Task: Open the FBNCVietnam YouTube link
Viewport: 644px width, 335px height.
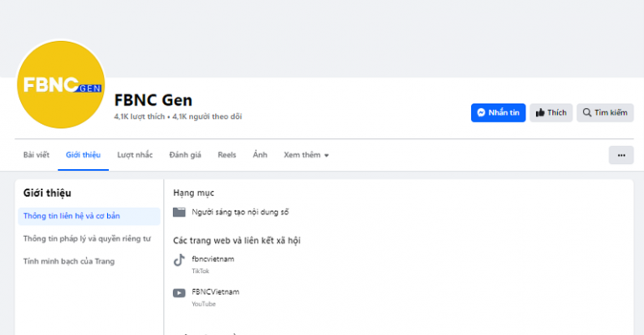Action: pos(215,291)
